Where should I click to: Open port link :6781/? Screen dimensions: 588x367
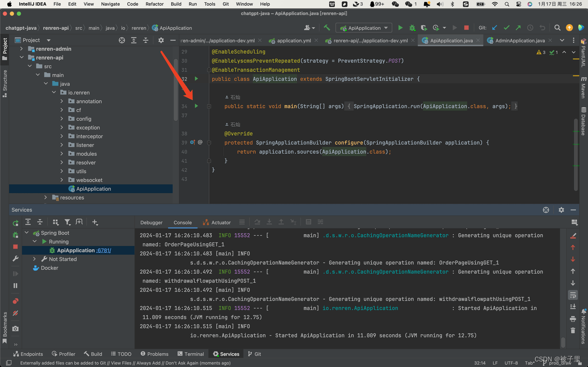pyautogui.click(x=103, y=250)
